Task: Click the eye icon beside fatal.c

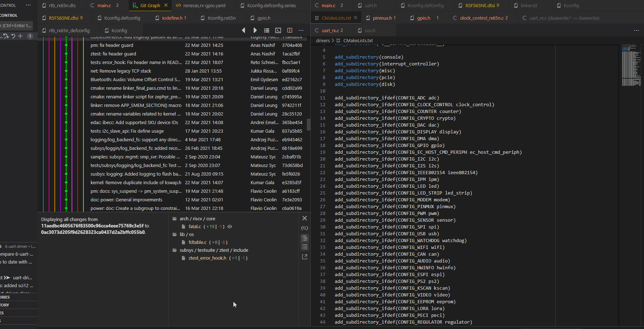Action: (x=229, y=226)
